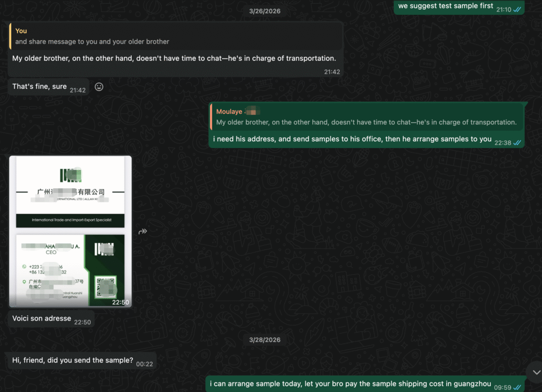This screenshot has width=542, height=392.
Task: Select the "i can arrange sample today" message
Action: pos(350,384)
